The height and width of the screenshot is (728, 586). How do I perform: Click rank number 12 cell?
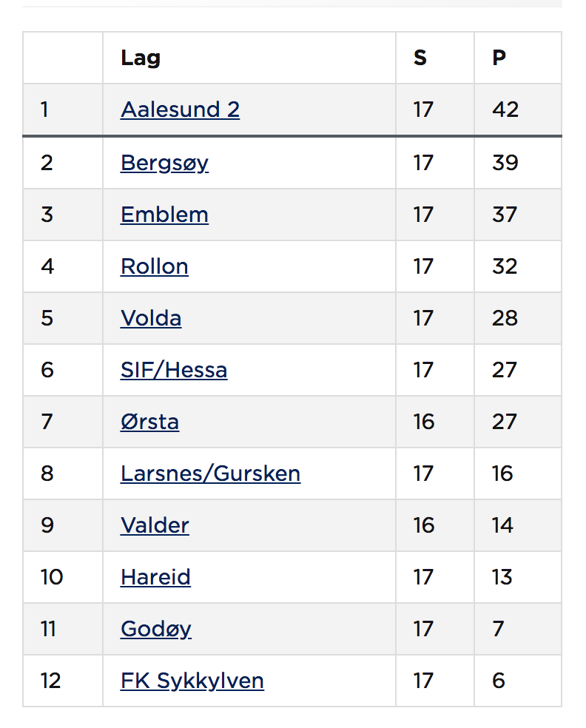(51, 680)
